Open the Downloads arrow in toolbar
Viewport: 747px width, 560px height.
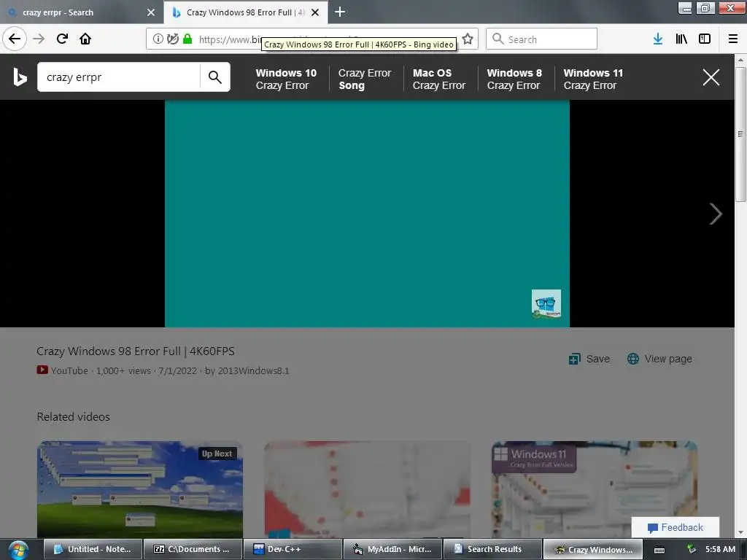tap(658, 39)
